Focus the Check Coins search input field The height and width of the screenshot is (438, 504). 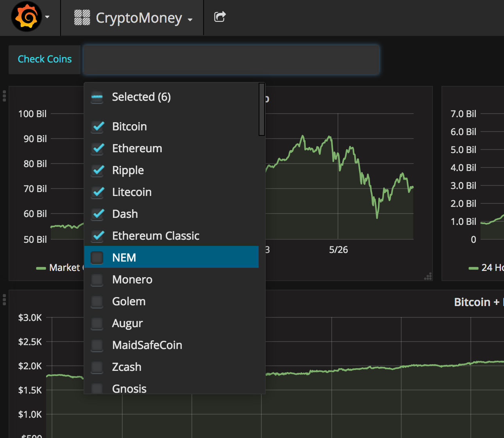(x=231, y=59)
